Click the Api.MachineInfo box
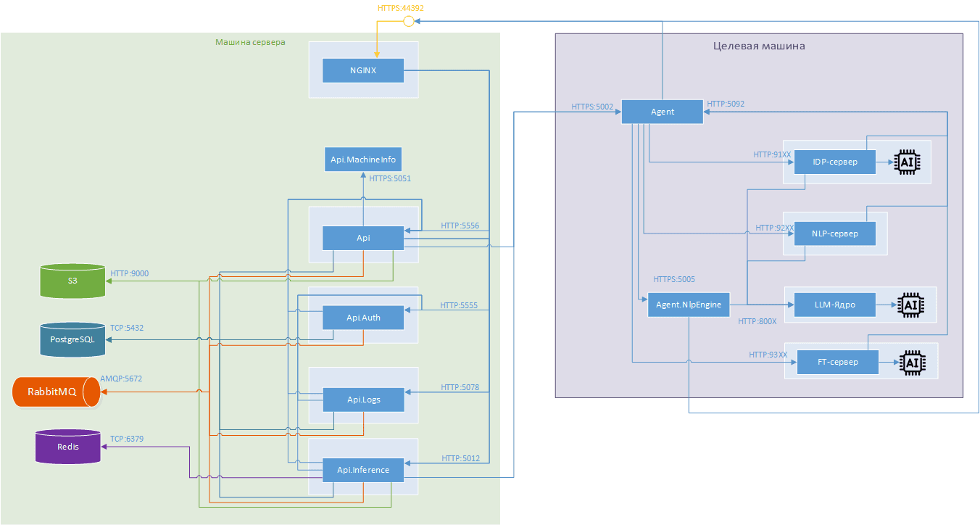This screenshot has height=525, width=980. [x=362, y=159]
